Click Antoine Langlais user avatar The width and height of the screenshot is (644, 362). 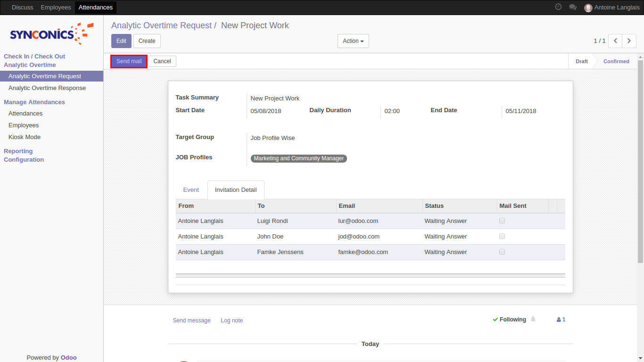point(588,8)
